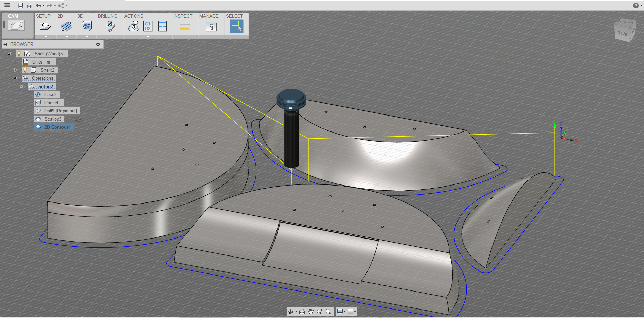The height and width of the screenshot is (318, 644).
Task: Click the Look At navigation icon
Action: tap(302, 312)
